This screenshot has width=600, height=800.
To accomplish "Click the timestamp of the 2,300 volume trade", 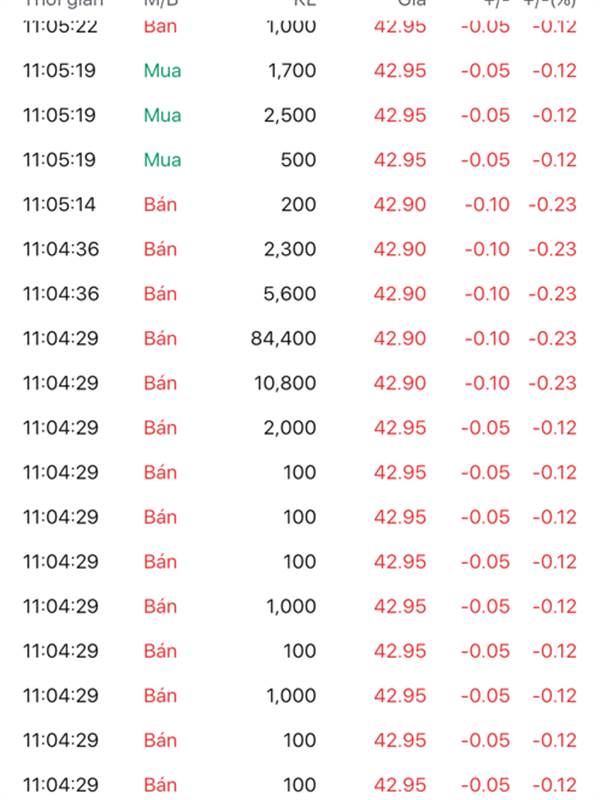I will click(60, 249).
